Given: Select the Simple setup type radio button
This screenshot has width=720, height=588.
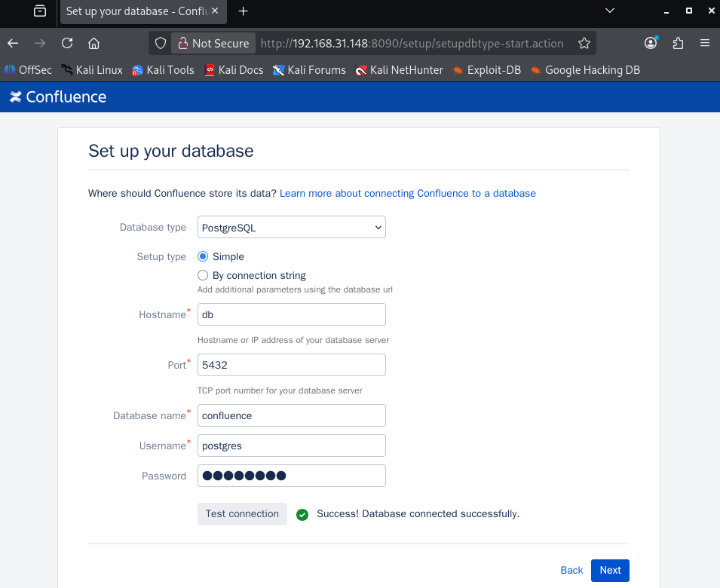Looking at the screenshot, I should (202, 256).
